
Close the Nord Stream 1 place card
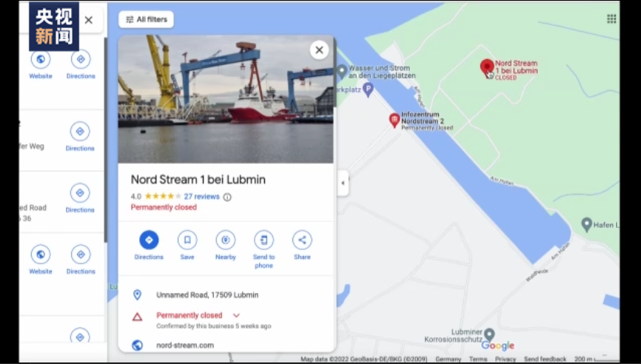319,50
